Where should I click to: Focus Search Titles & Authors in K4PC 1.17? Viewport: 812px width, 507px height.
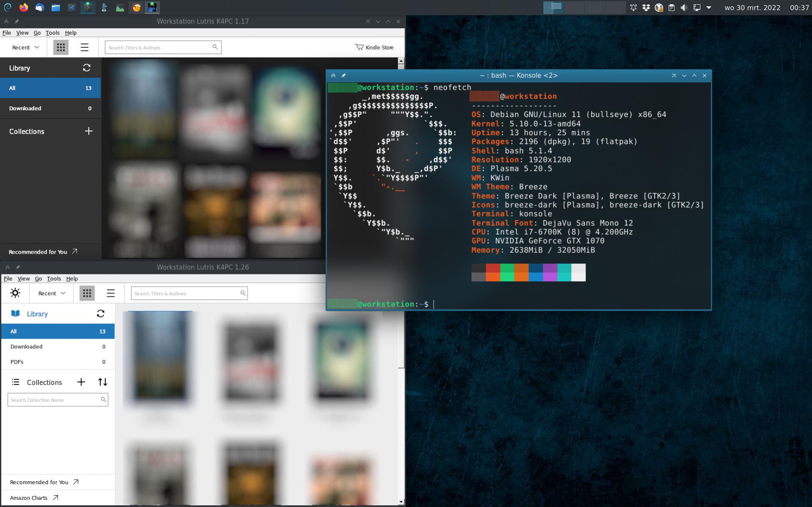point(163,47)
